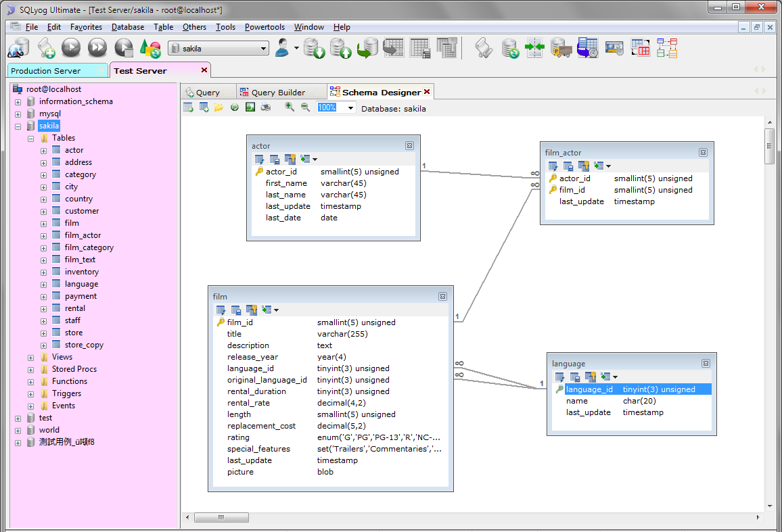The width and height of the screenshot is (782, 532).
Task: Click the Schema Designer icon in main toolbar
Action: (667, 48)
